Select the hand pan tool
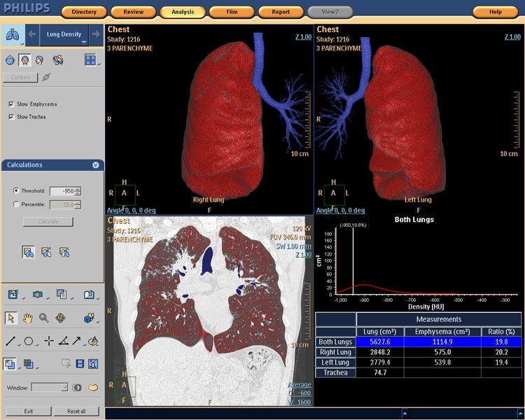Viewport: 525px width, 420px height. pos(28,318)
